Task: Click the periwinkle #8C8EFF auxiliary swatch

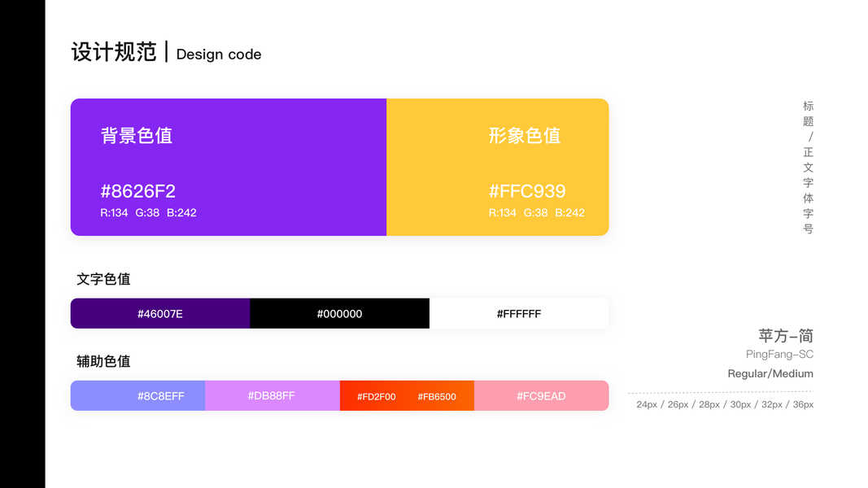Action: 138,396
